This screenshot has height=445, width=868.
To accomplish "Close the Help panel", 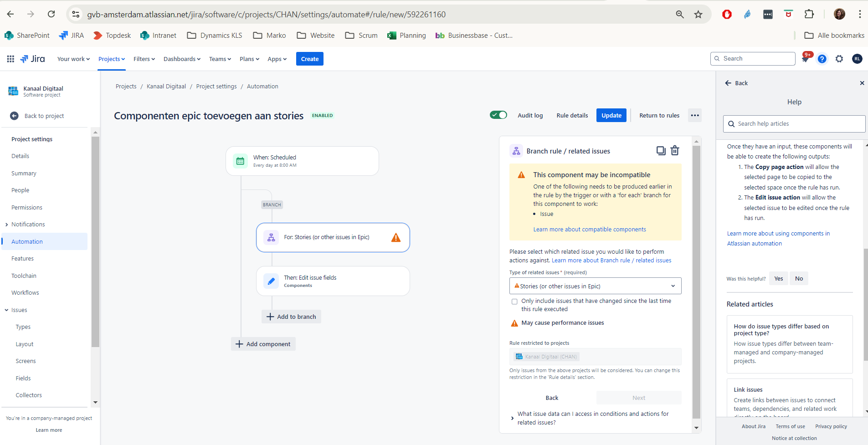I will click(x=862, y=83).
